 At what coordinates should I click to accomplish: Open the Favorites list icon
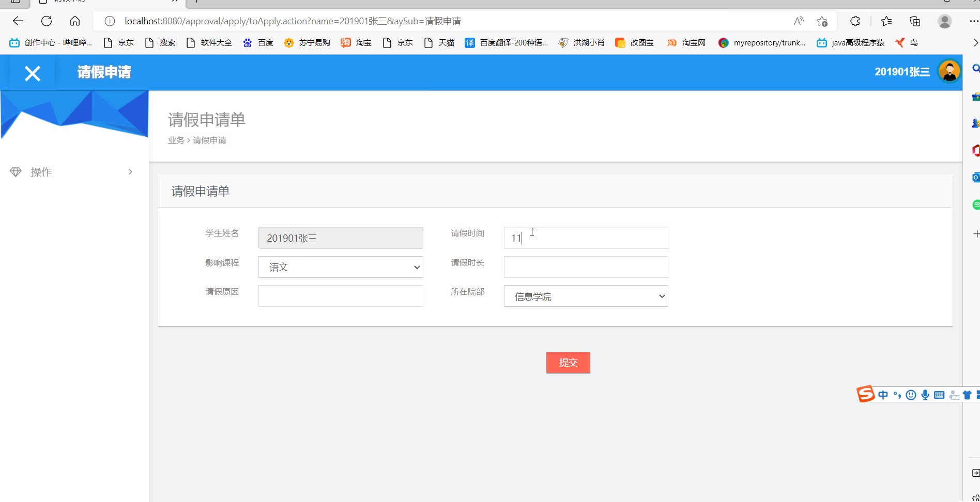(x=886, y=21)
